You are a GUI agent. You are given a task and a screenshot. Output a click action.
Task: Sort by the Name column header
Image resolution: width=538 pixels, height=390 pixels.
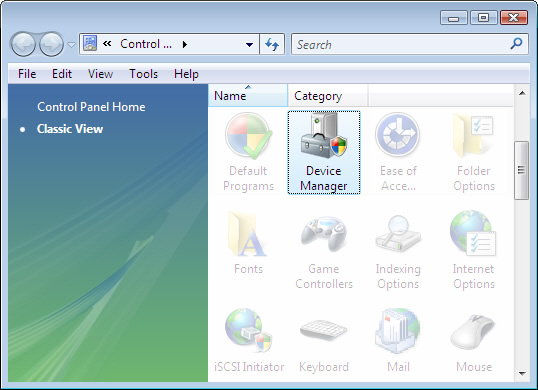(x=248, y=95)
